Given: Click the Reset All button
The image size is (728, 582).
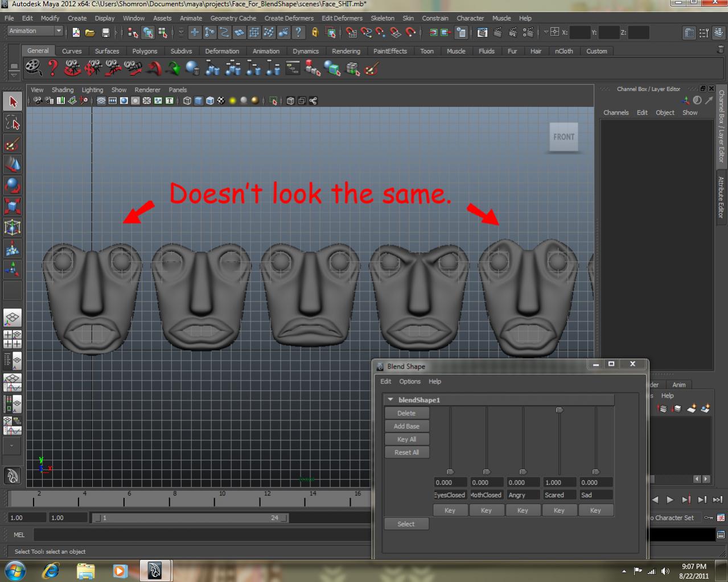Looking at the screenshot, I should click(406, 452).
